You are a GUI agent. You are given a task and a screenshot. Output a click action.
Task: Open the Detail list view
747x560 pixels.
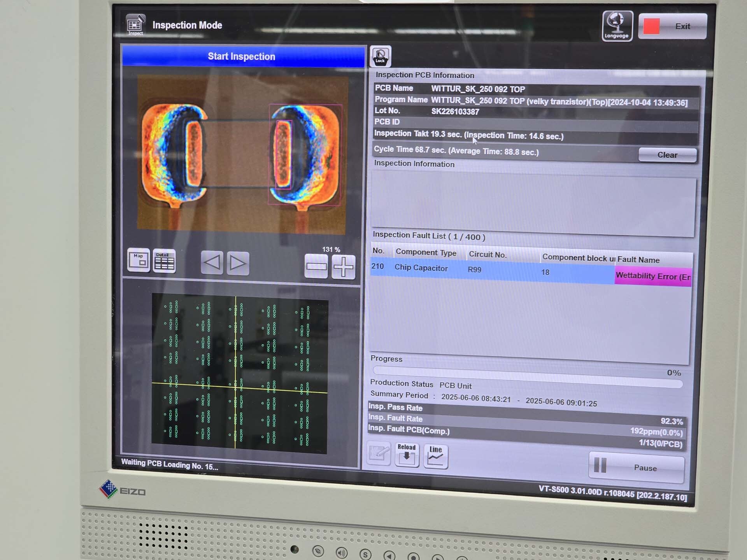[164, 261]
